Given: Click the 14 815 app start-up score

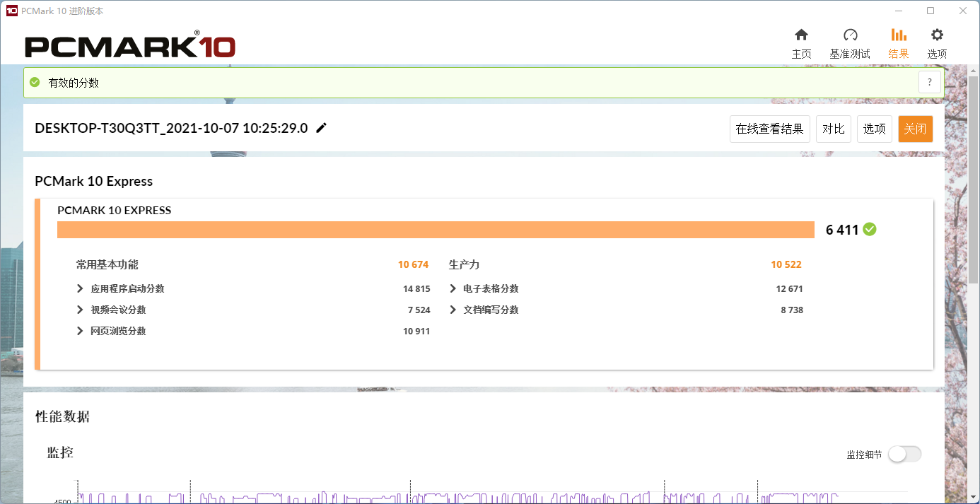Looking at the screenshot, I should click(x=416, y=288).
